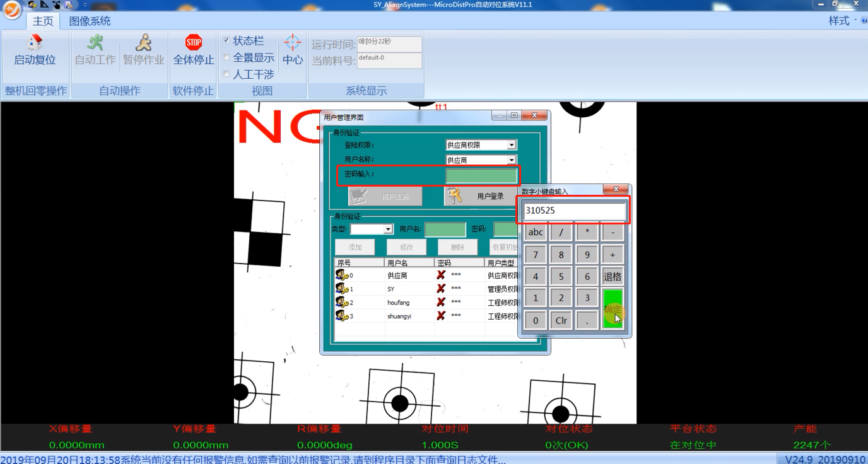The width and height of the screenshot is (868, 464).
Task: Click the red X password icon for houfang
Action: [441, 302]
